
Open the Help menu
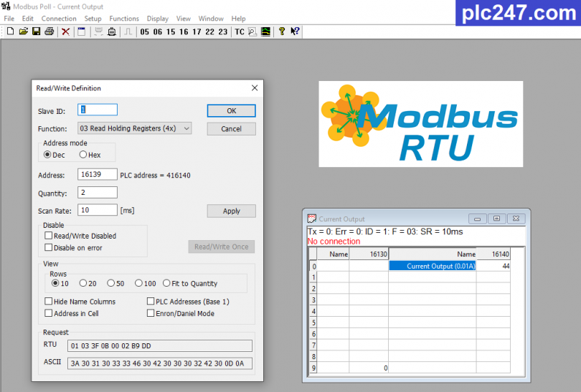(x=238, y=19)
